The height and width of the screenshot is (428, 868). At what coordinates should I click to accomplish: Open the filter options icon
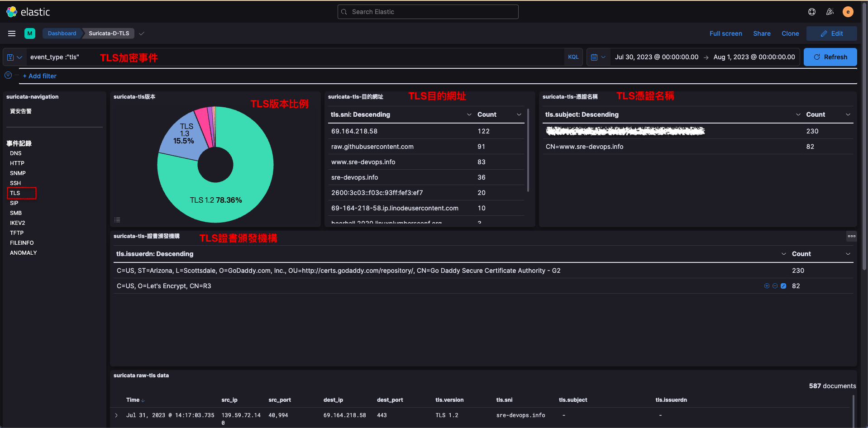(8, 75)
